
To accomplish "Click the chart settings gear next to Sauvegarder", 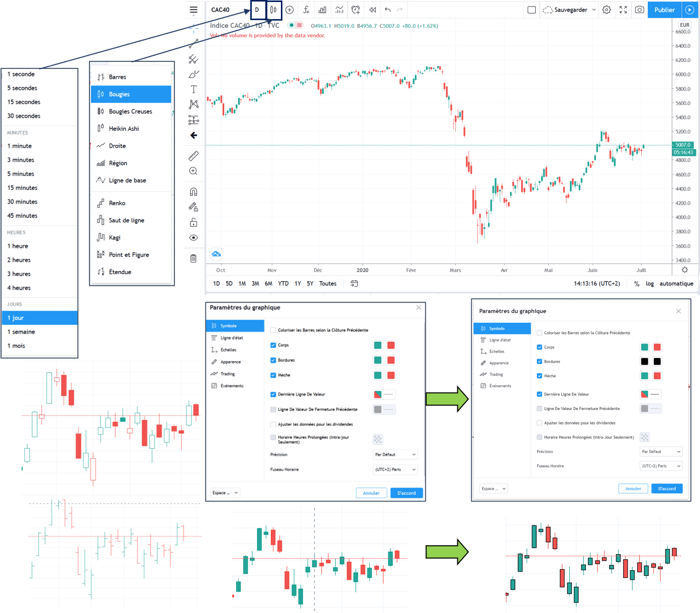I will click(607, 10).
